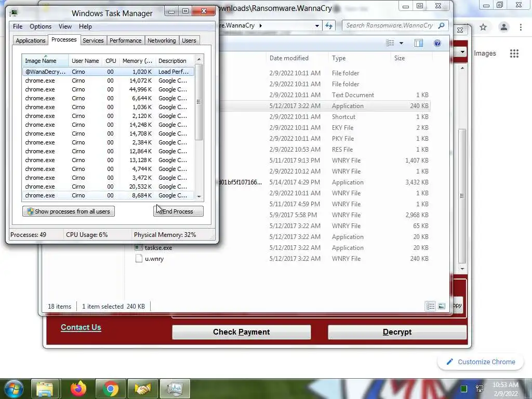Image resolution: width=532 pixels, height=399 pixels.
Task: Switch to the Networking tab
Action: click(x=162, y=41)
